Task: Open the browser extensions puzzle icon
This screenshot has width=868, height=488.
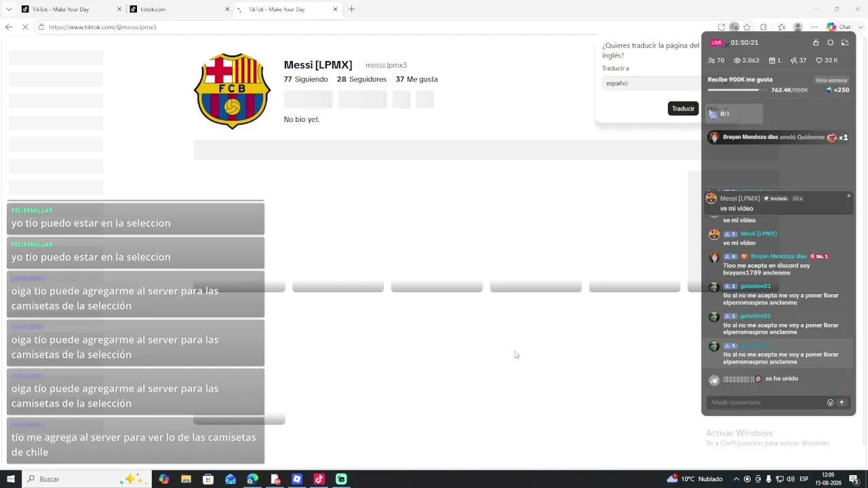Action: tap(764, 27)
